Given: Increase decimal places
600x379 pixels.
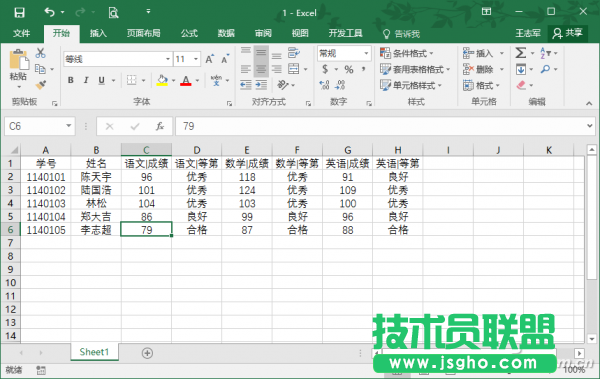Looking at the screenshot, I should pos(324,85).
